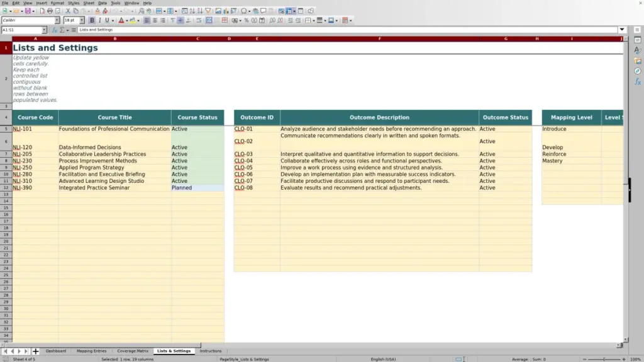Click the AutoFilter funnel icon
Image resolution: width=644 pixels, height=362 pixels.
tap(208, 11)
